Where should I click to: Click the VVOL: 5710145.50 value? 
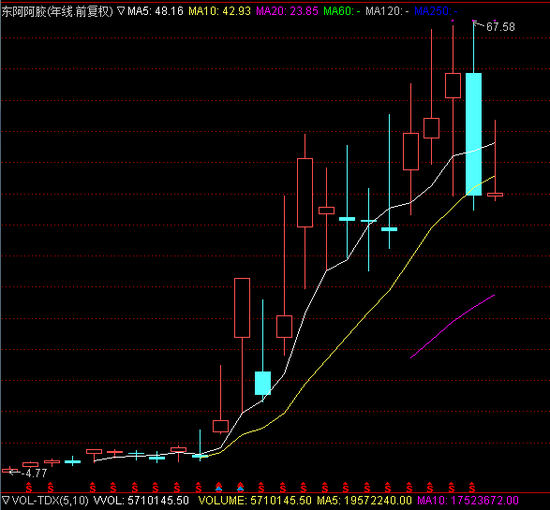[141, 501]
